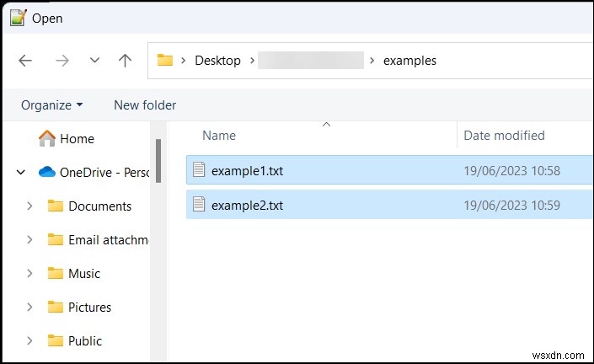Expand the Documents folder node

29,206
